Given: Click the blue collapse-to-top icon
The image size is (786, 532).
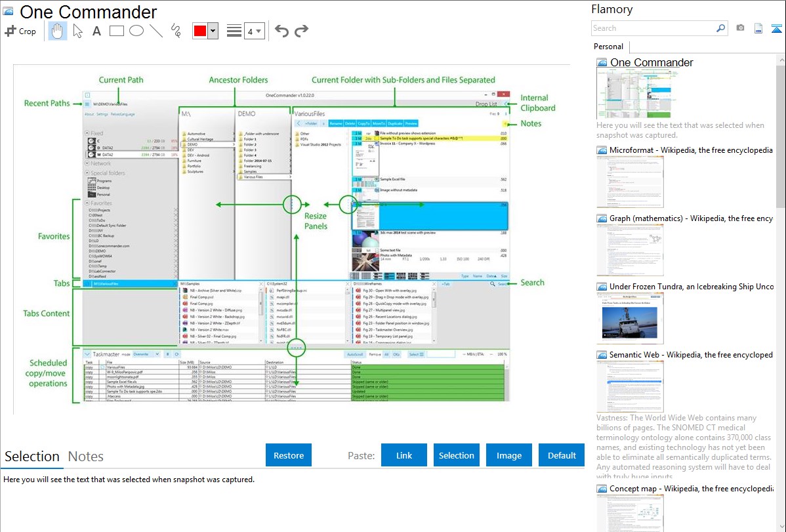Looking at the screenshot, I should (x=776, y=28).
